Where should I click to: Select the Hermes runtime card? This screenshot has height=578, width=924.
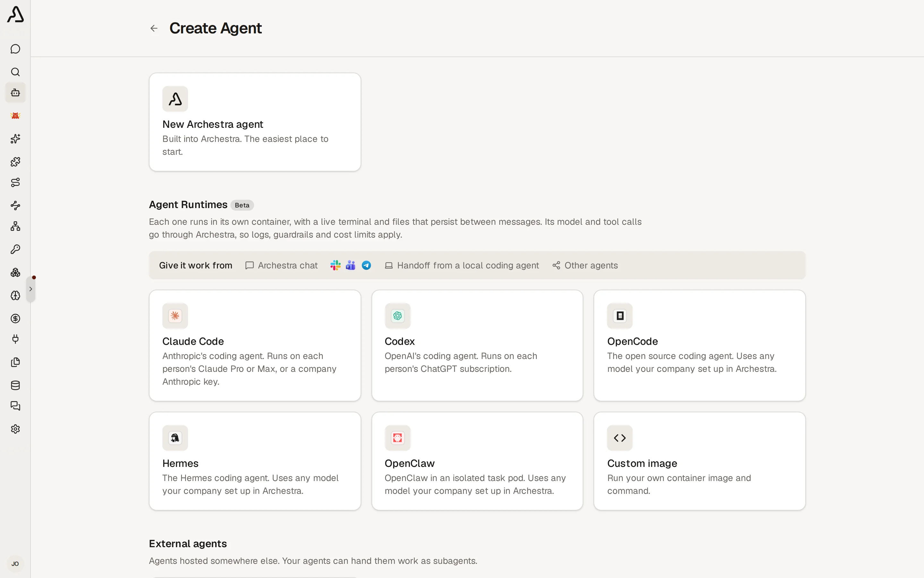click(x=255, y=461)
